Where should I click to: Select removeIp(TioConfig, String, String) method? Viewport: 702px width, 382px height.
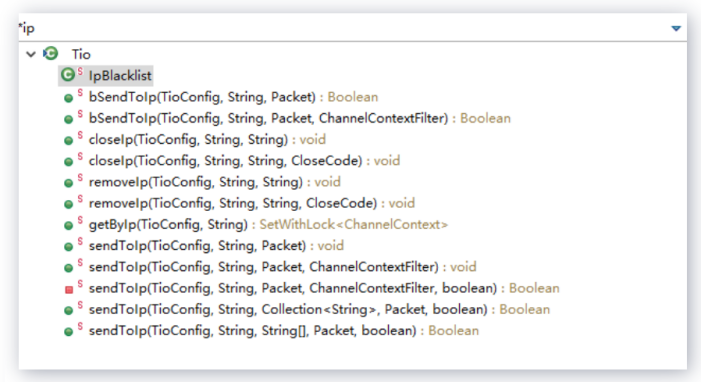[214, 182]
